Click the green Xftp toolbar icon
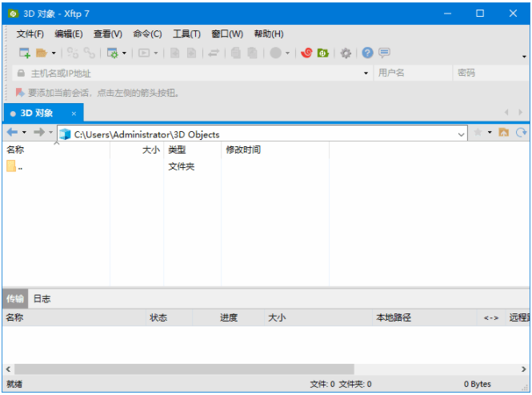The height and width of the screenshot is (395, 532). click(x=322, y=53)
